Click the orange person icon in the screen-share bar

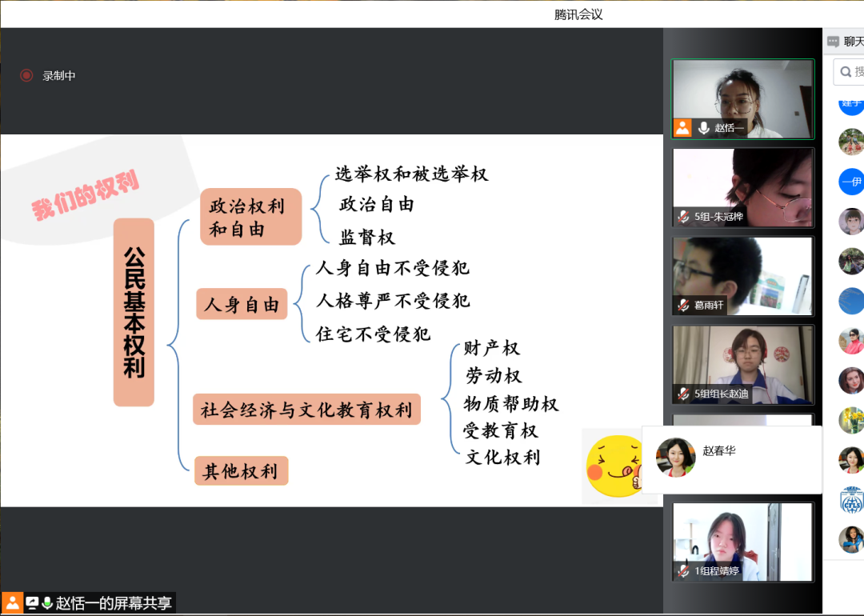click(12, 602)
